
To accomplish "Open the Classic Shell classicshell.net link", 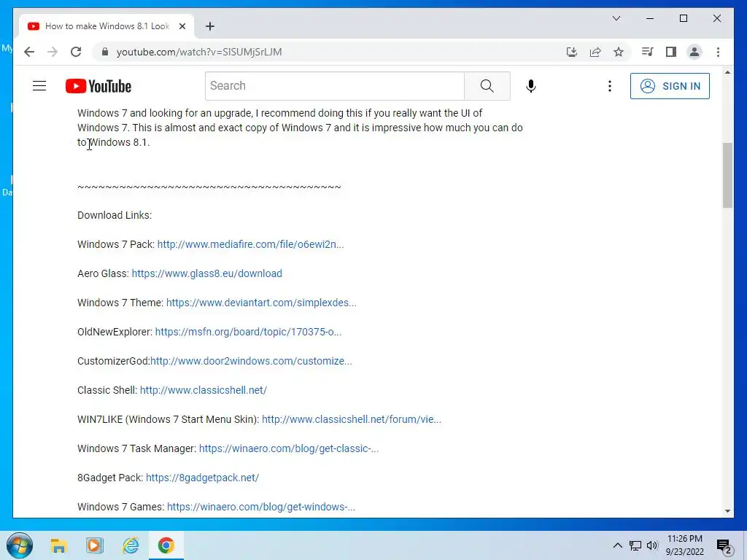I will 204,390.
